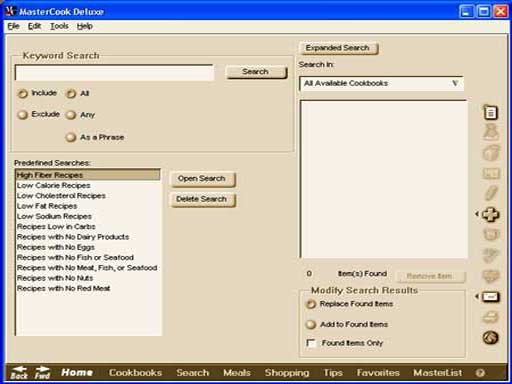Click the Remove Item button
Viewport: 512px width, 384px height.
[x=430, y=276]
